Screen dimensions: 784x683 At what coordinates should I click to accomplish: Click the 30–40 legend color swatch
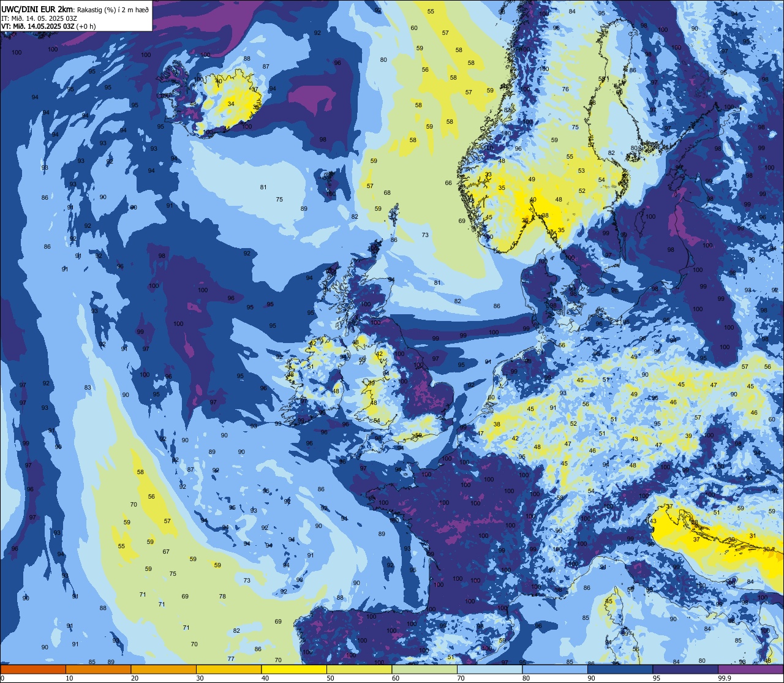(228, 669)
